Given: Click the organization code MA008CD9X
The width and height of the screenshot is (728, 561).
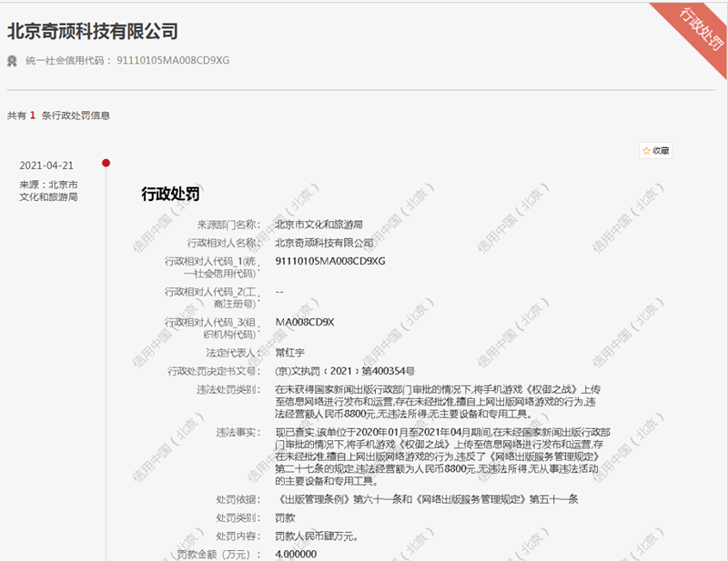Looking at the screenshot, I should (305, 322).
